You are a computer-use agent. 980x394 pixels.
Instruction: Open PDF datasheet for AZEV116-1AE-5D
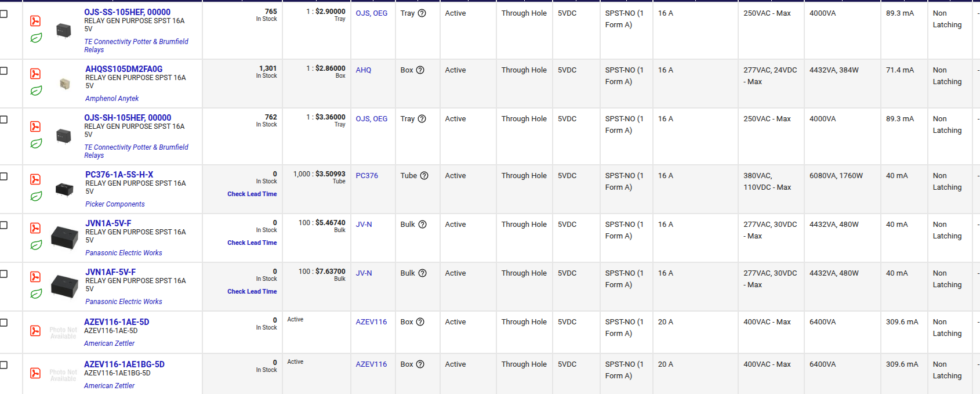point(35,331)
